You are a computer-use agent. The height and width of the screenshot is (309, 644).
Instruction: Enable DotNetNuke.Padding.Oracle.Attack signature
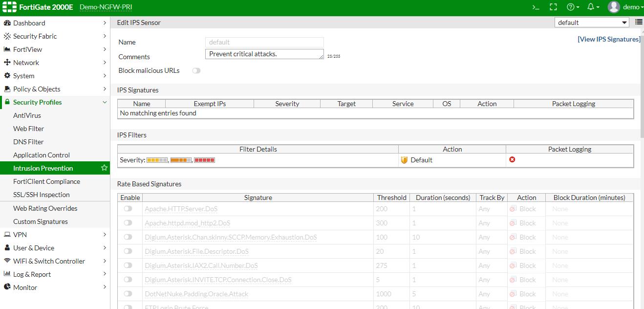pyautogui.click(x=128, y=294)
